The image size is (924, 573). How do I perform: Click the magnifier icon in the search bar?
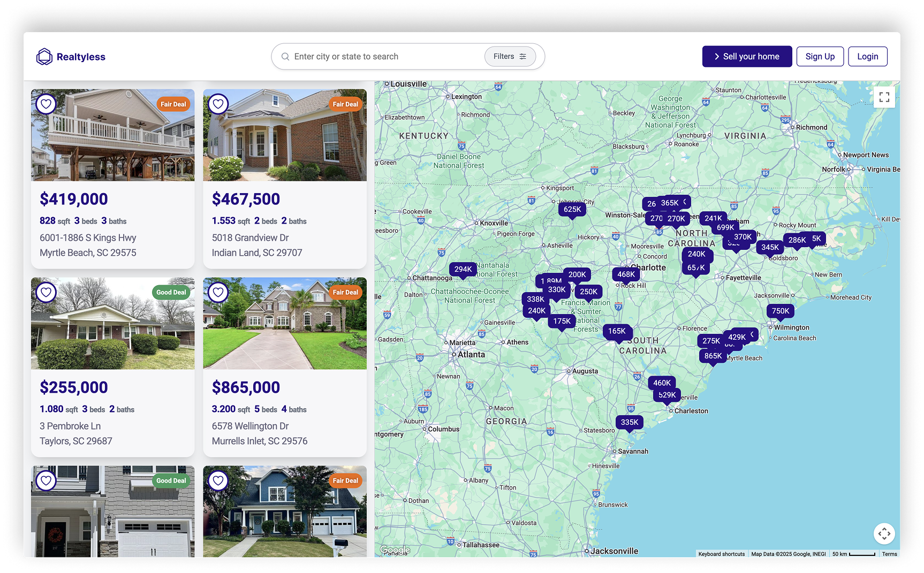[x=285, y=57]
